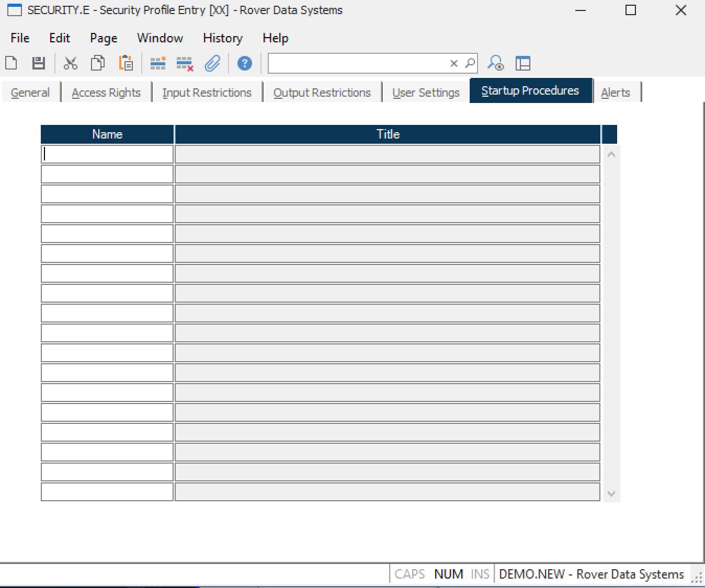
Task: Clear the search box with the X
Action: point(454,63)
